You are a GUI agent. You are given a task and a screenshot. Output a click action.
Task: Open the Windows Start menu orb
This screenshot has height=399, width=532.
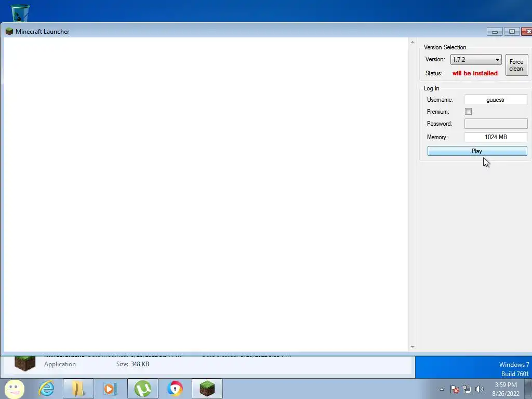(15, 389)
